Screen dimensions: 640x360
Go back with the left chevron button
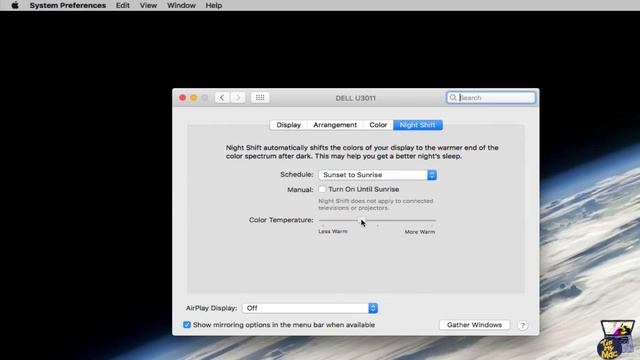click(222, 98)
